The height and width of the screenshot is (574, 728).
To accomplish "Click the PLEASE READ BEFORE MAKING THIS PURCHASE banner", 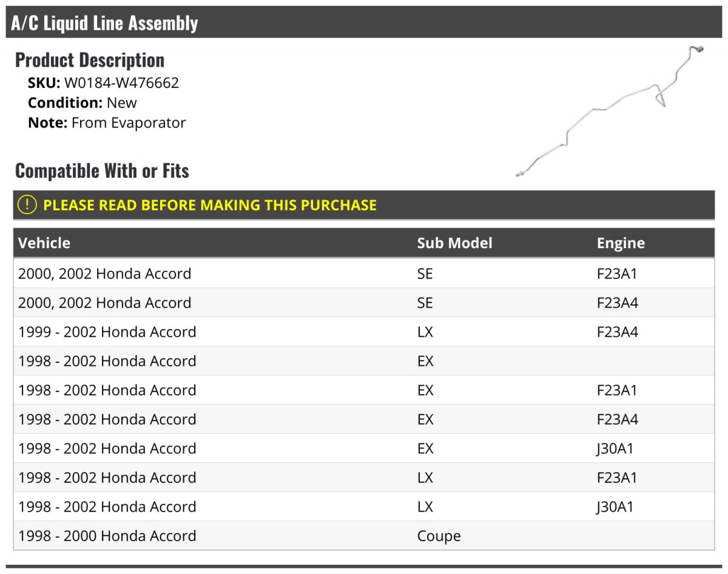I will [x=210, y=205].
